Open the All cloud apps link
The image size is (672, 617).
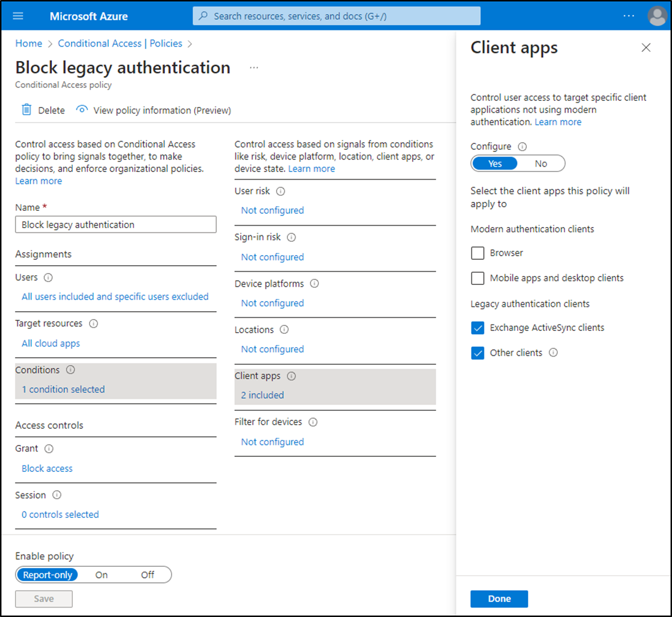(x=51, y=343)
